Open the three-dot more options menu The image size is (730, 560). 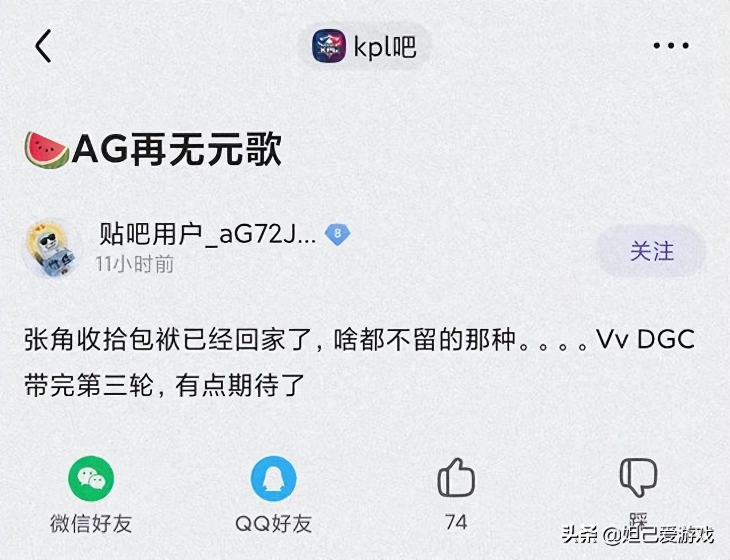[x=671, y=46]
